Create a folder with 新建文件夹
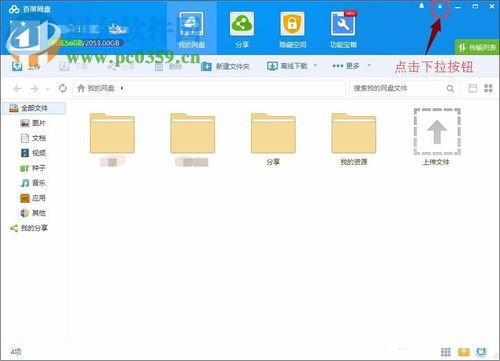500x361 pixels. click(x=225, y=66)
